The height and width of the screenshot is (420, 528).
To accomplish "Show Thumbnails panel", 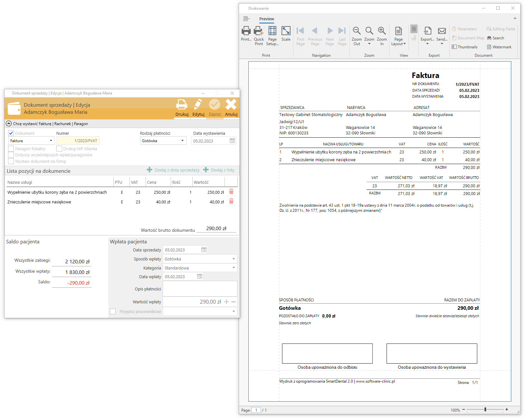I will [465, 47].
